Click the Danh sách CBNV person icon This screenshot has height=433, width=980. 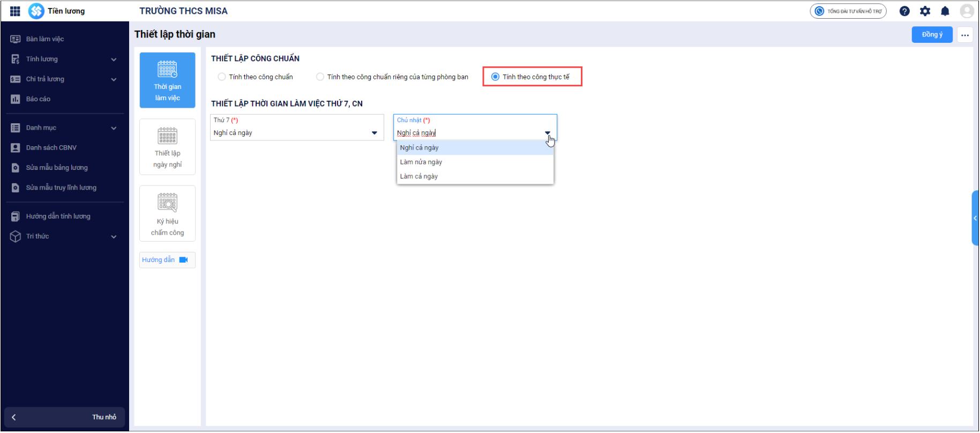coord(16,148)
